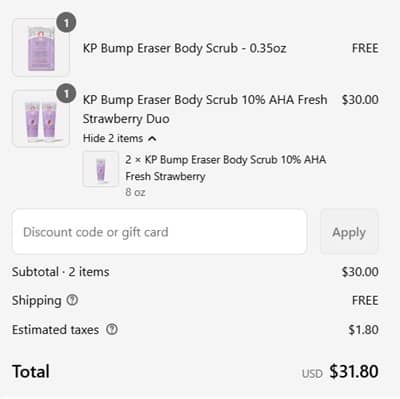
Task: Open the small 8 oz Fresh Strawberry thumbnail
Action: [x=101, y=169]
